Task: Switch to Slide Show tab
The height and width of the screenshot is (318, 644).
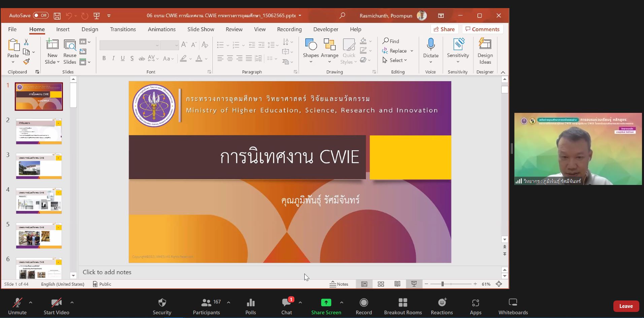Action: pos(201,29)
